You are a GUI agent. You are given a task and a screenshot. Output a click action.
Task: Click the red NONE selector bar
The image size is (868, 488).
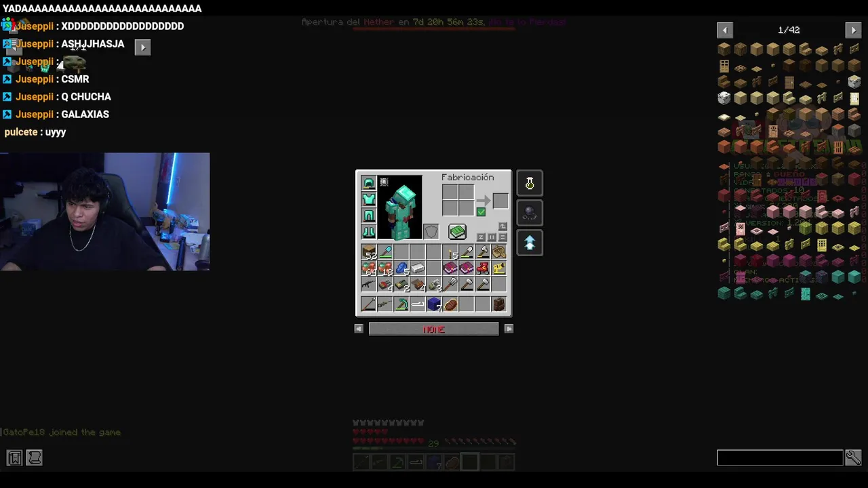tap(434, 329)
